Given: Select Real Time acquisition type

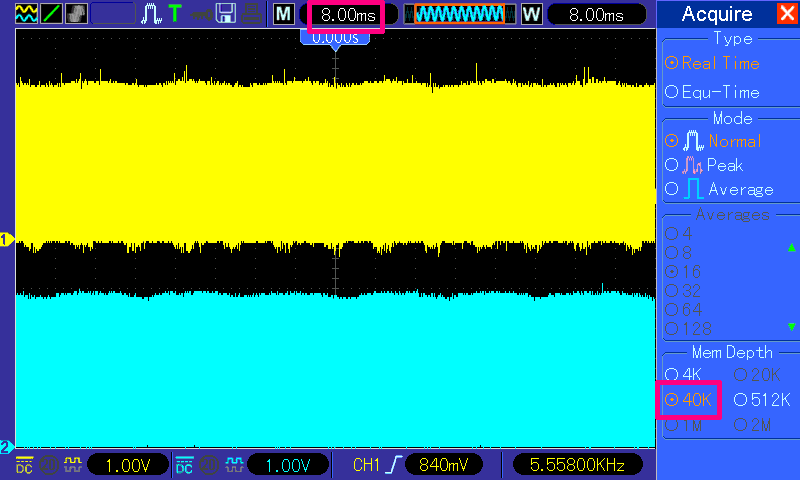Looking at the screenshot, I should [713, 63].
